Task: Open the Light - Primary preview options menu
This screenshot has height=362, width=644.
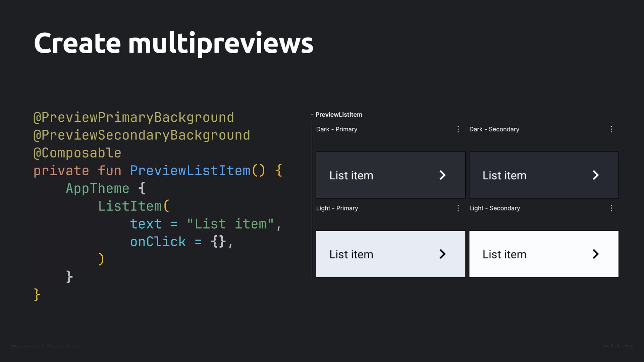Action: (x=458, y=208)
